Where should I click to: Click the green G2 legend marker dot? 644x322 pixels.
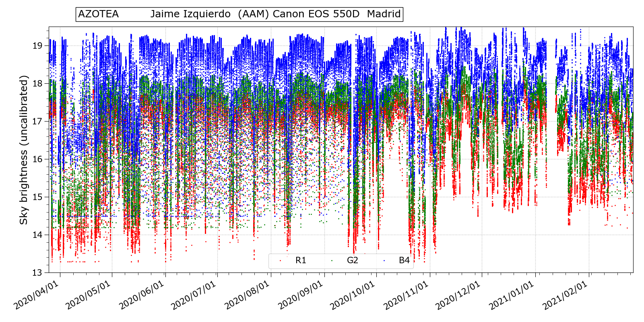[332, 261]
